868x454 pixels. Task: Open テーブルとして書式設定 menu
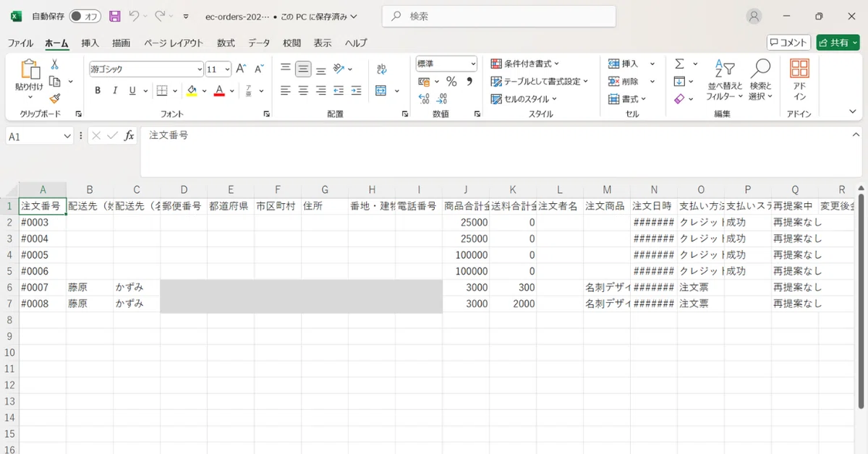[540, 81]
